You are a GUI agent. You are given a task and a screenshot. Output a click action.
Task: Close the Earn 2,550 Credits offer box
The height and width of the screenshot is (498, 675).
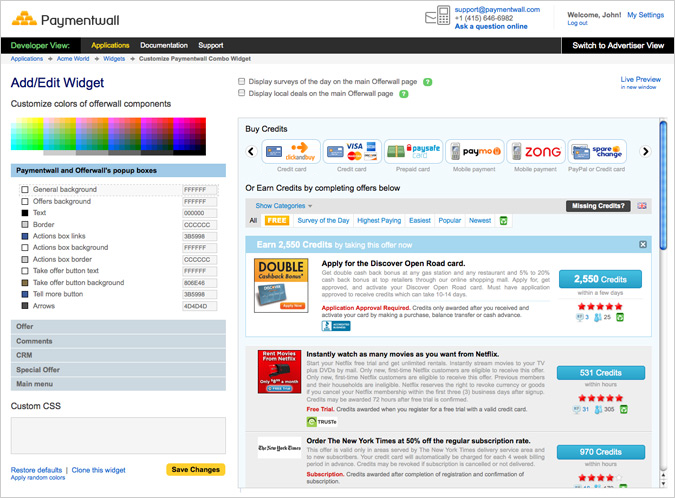643,244
